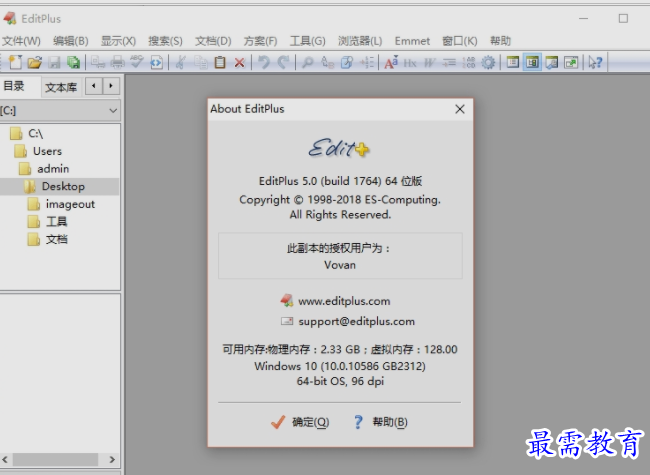The width and height of the screenshot is (650, 475).
Task: Click the ABC spell check icon
Action: pos(137,63)
